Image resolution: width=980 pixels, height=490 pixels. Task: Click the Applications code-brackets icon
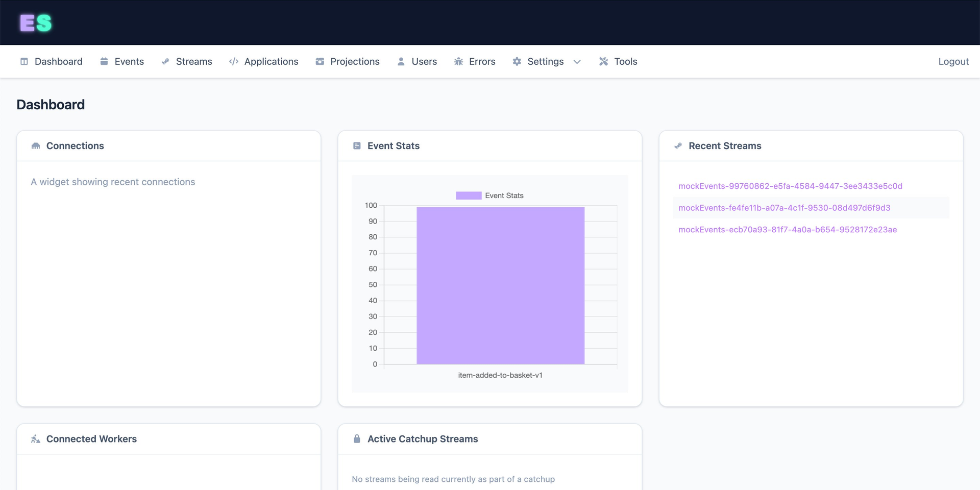[234, 61]
